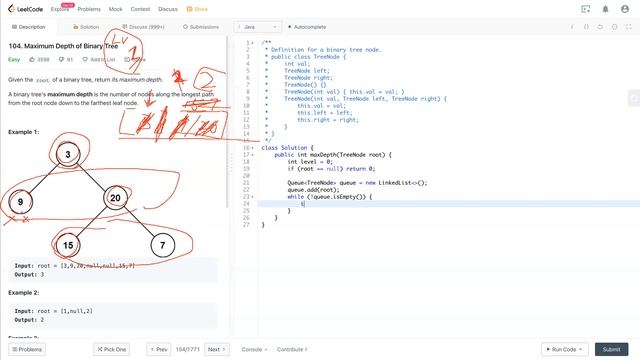The image size is (640, 360).
Task: Click the editor info icon
Action: coord(572,27)
